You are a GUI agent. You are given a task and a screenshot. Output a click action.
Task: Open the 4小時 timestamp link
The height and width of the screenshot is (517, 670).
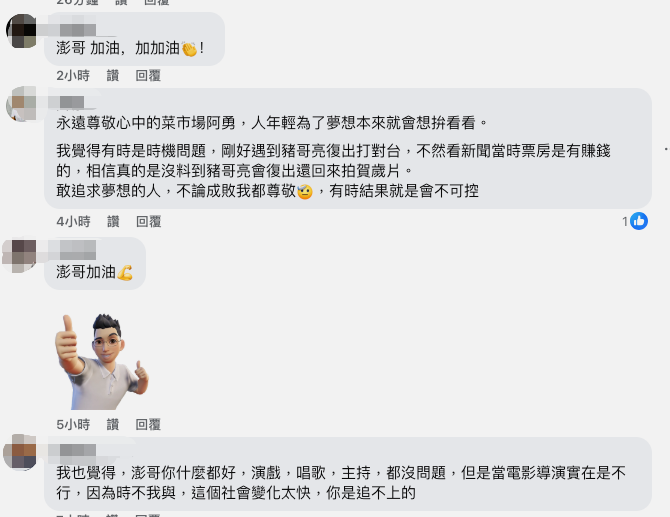coord(73,221)
